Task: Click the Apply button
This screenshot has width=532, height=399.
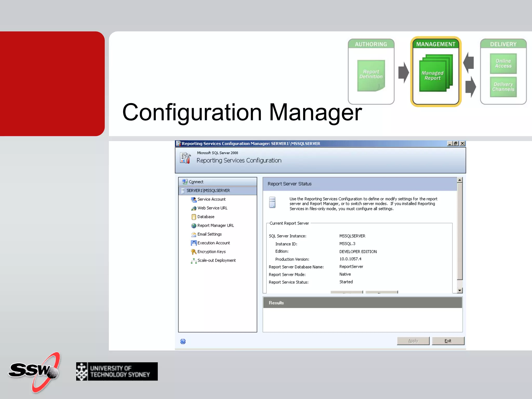Action: coord(413,341)
